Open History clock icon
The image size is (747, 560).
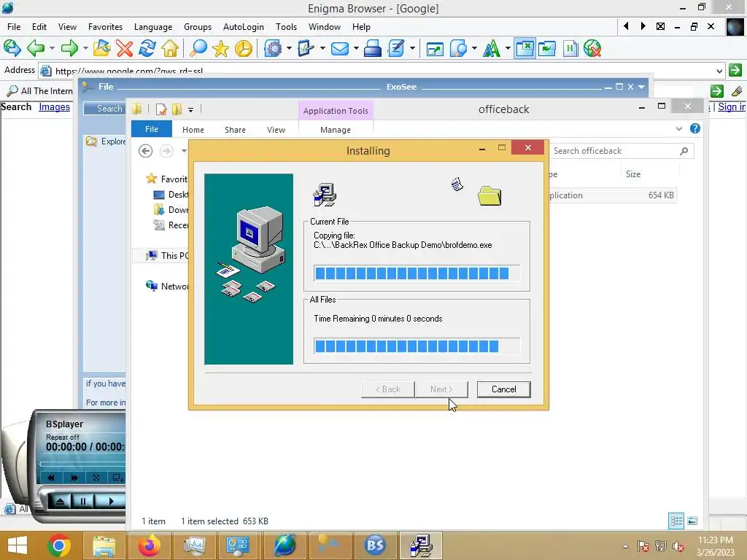244,49
